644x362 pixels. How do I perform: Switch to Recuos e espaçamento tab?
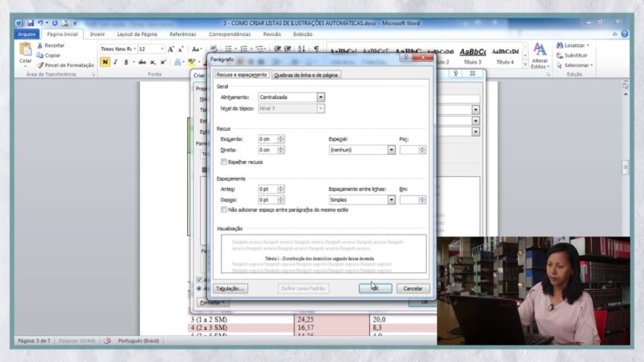(241, 75)
